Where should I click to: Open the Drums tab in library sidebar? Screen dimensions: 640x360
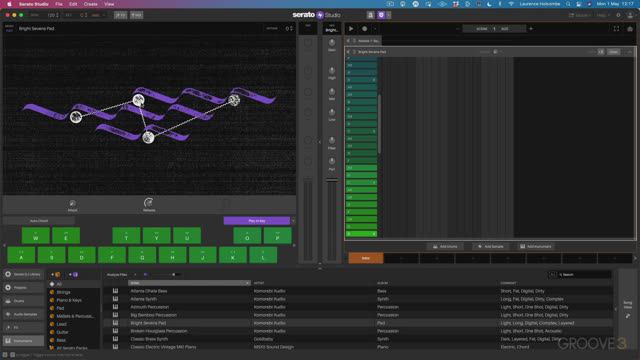click(x=23, y=301)
